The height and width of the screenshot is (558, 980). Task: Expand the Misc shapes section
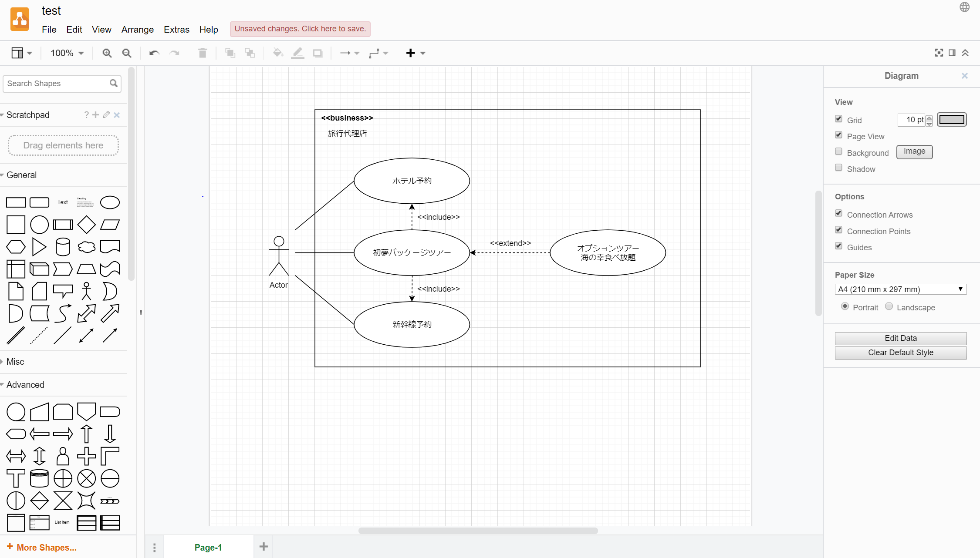coord(15,362)
